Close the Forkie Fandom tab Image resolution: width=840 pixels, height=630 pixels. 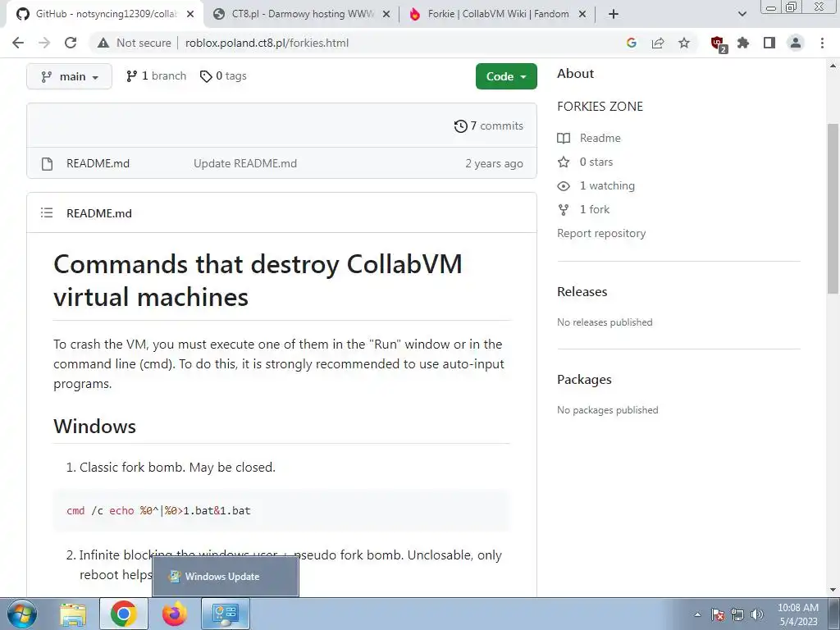pos(583,15)
